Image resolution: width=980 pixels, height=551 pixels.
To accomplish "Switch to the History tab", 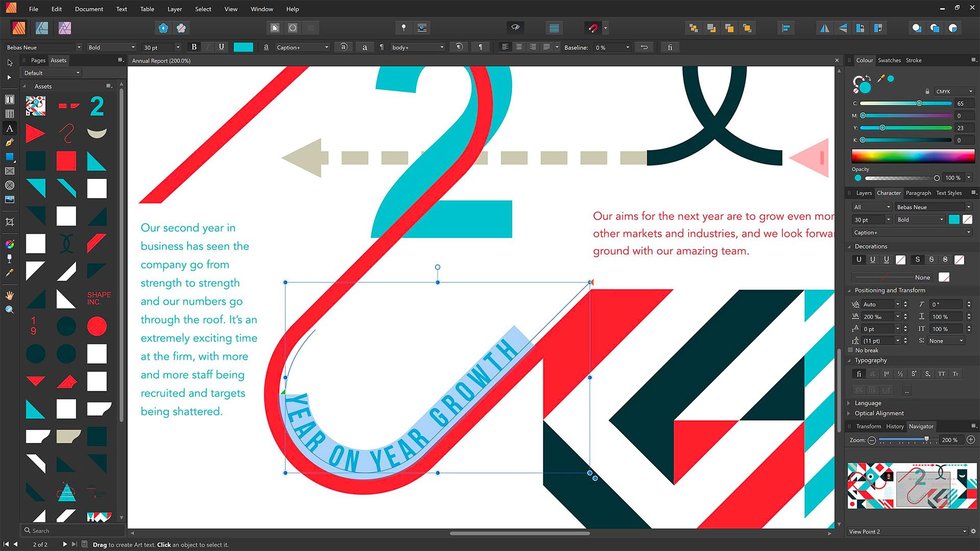I will pyautogui.click(x=895, y=426).
